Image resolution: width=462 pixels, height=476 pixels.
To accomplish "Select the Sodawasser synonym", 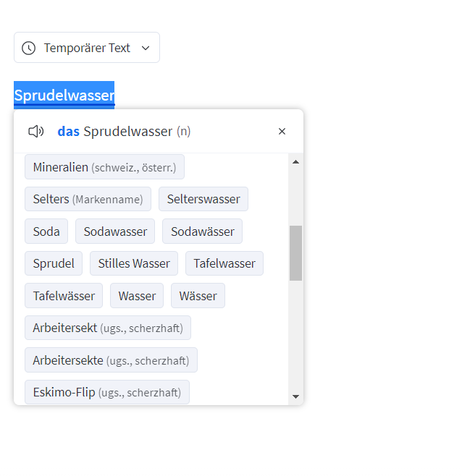I will coord(115,231).
